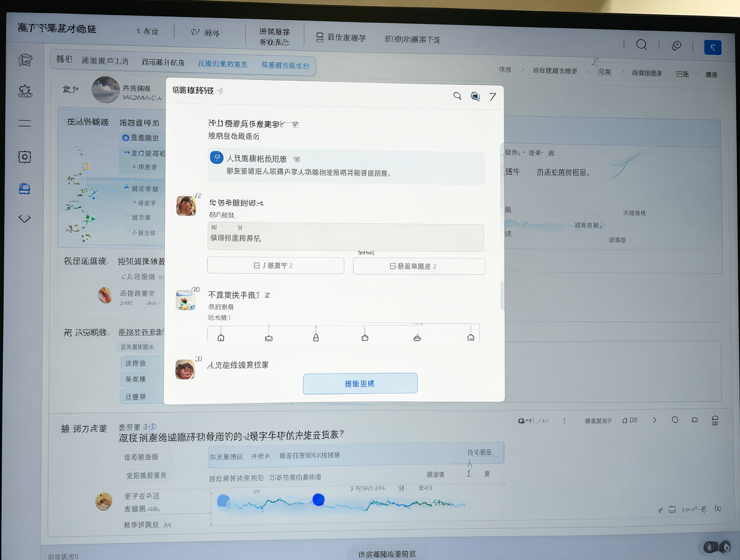740x560 pixels.
Task: Click the round cloud-photo avatar behind the dialog
Action: click(x=106, y=89)
